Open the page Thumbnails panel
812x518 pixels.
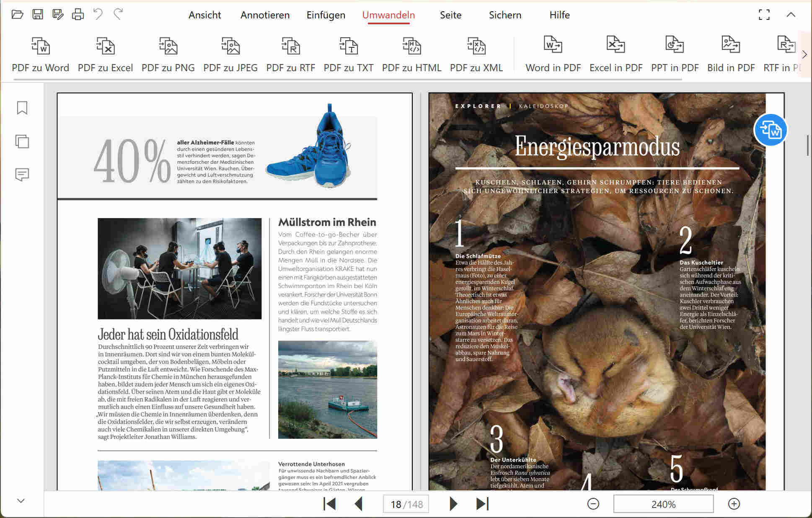(22, 142)
